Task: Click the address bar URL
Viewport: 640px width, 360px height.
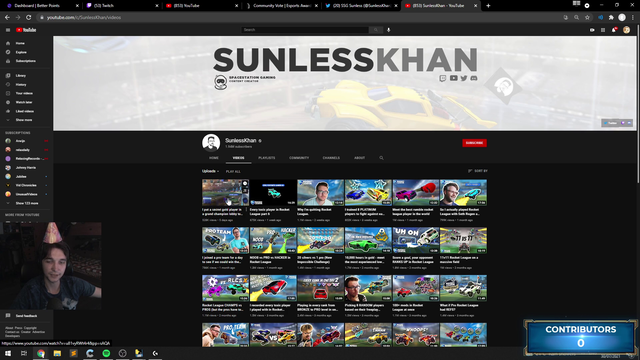Action: coord(84,18)
